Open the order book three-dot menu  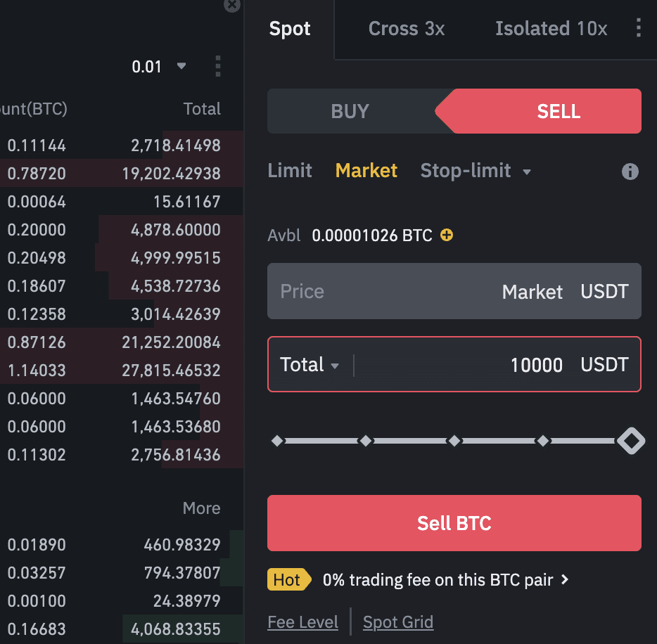tap(217, 67)
